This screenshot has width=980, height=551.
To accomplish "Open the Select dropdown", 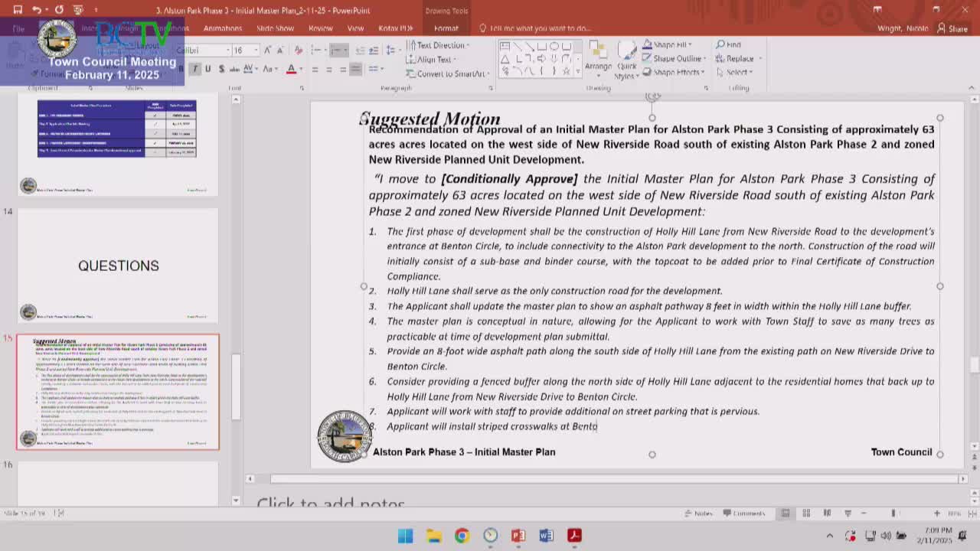I will click(x=735, y=73).
